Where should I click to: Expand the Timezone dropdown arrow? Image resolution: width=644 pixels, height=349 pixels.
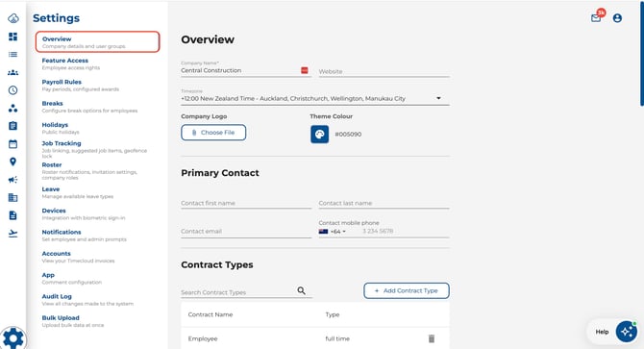click(438, 98)
